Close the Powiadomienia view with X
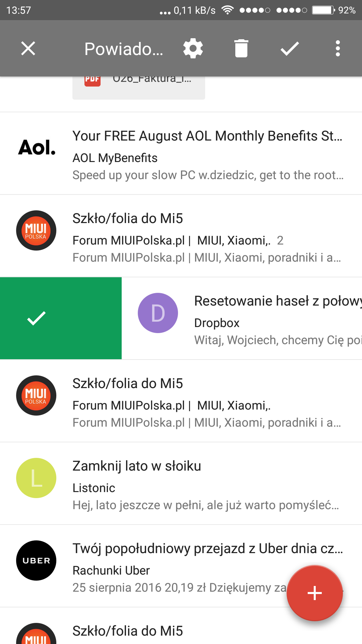This screenshot has height=644, width=362. coord(28,49)
